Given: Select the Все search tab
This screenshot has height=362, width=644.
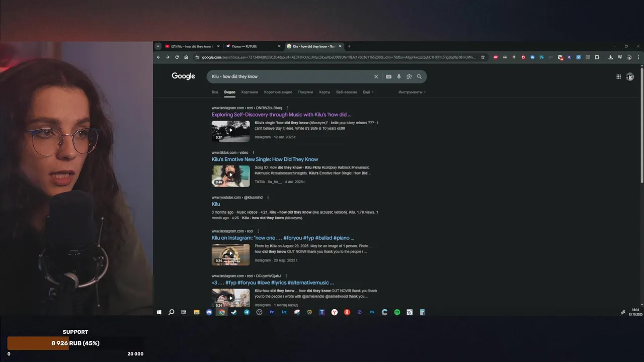Looking at the screenshot, I should coord(215,92).
